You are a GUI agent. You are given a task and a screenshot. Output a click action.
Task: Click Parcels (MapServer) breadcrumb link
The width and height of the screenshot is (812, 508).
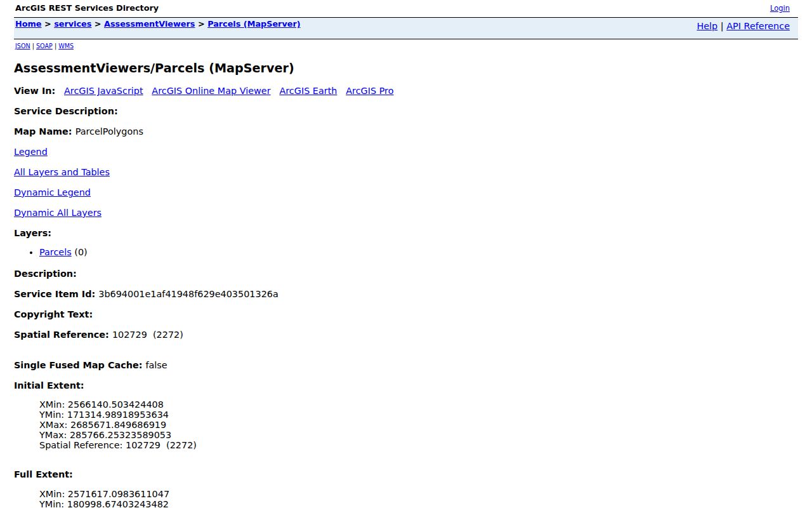[x=254, y=24]
